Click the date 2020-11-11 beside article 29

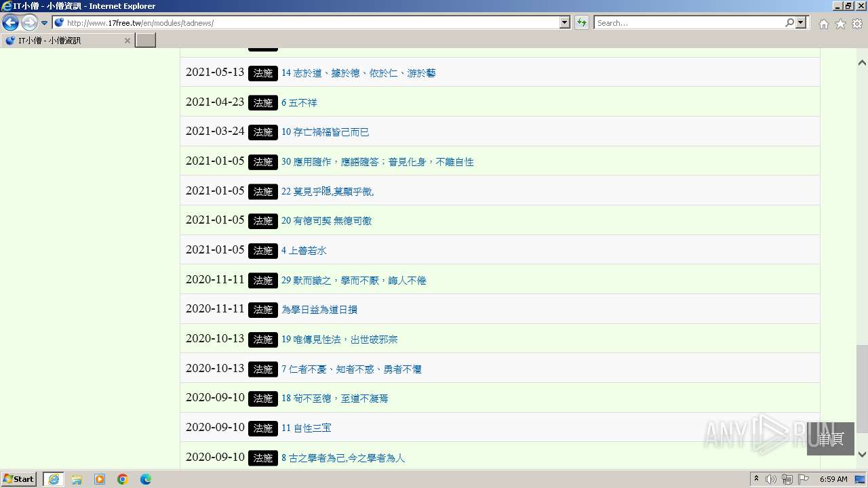point(215,279)
